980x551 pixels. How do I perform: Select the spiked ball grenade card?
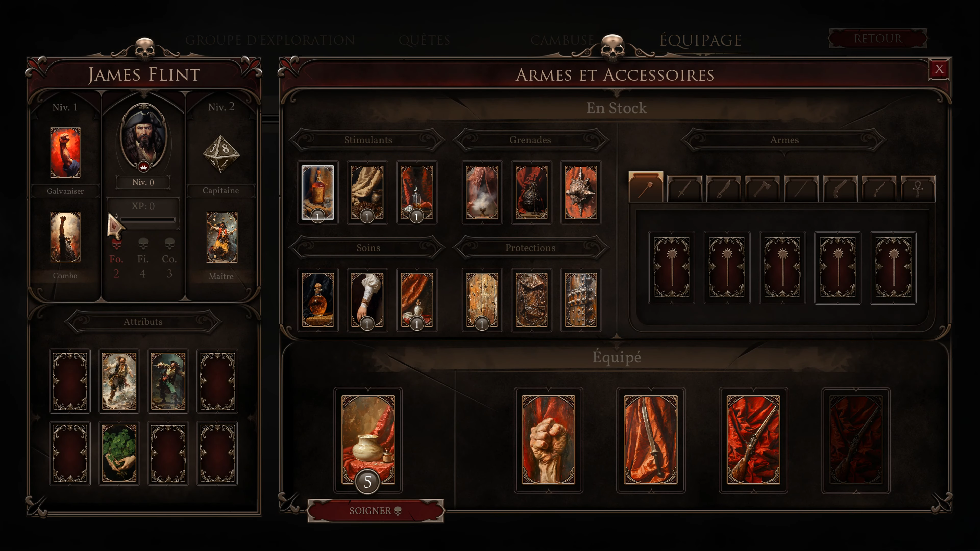coord(581,192)
